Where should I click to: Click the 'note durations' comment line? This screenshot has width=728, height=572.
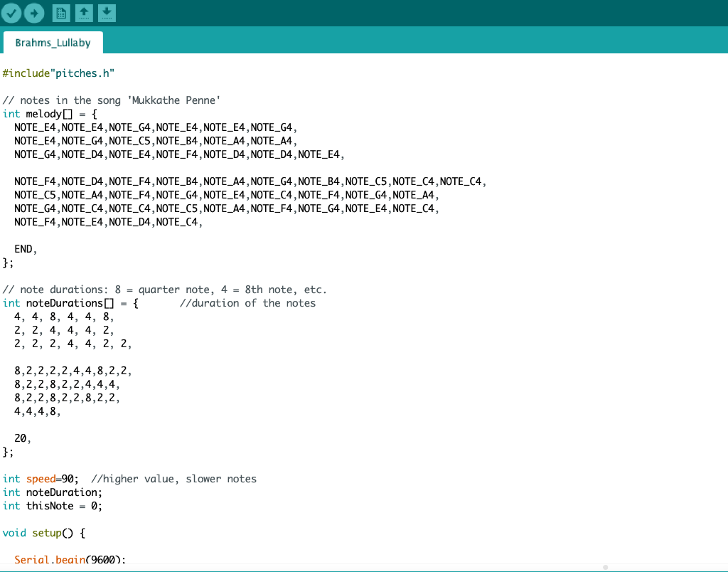164,290
